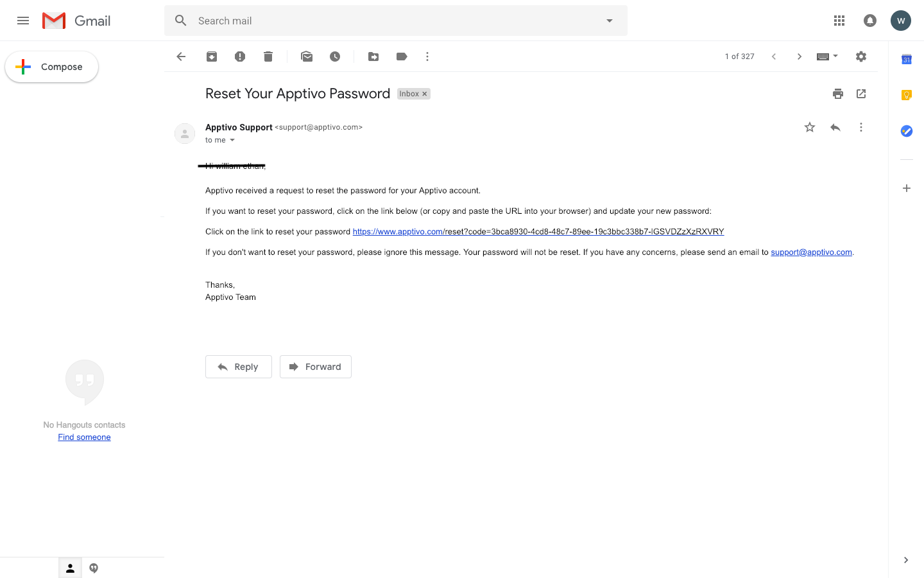Snooze this email with clock icon
This screenshot has height=578, width=924.
pyautogui.click(x=335, y=57)
